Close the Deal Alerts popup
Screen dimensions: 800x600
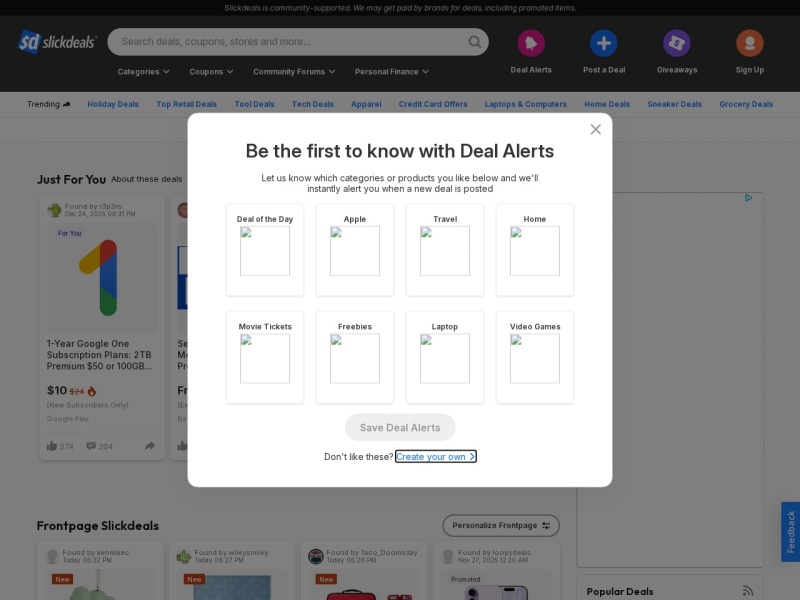[x=595, y=129]
